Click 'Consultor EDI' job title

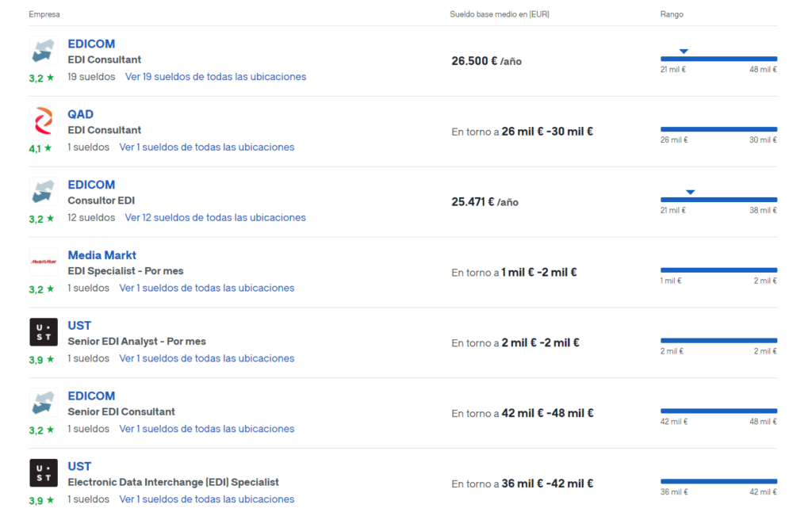click(x=101, y=201)
